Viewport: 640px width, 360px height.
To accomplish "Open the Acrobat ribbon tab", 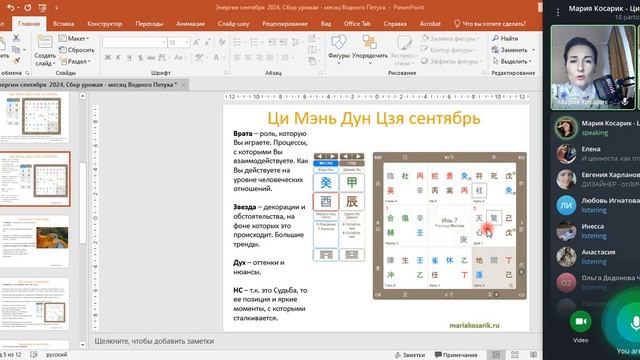I will click(x=430, y=24).
